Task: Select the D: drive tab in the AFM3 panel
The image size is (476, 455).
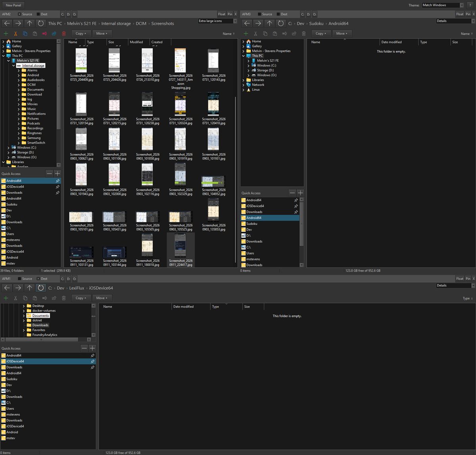Action: (308, 14)
